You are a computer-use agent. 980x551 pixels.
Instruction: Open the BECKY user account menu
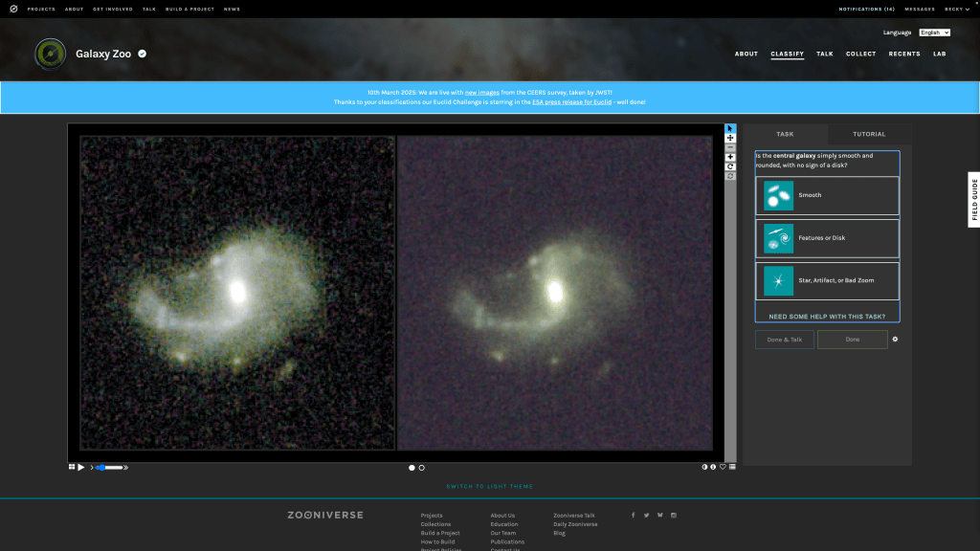956,9
